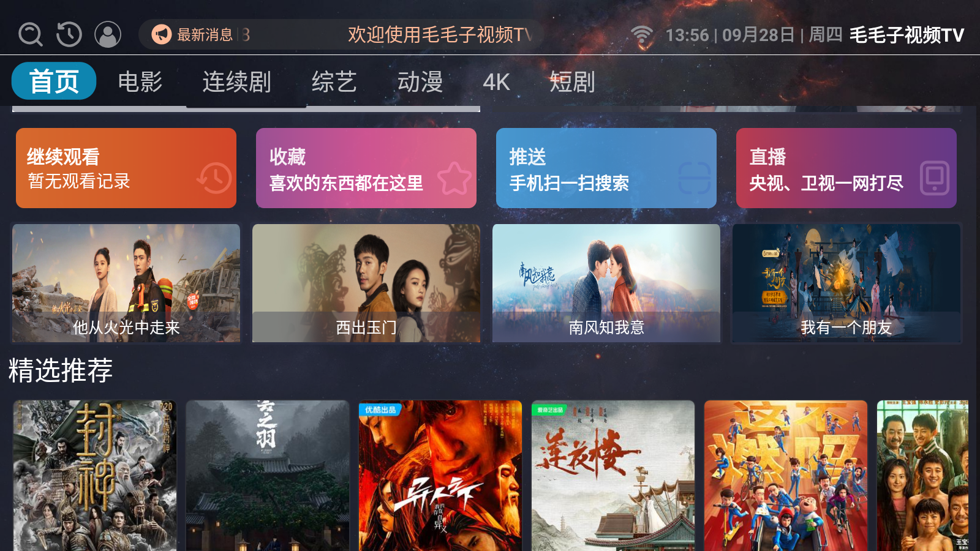Click the TV icon on 直播 card
980x551 pixels.
[935, 178]
